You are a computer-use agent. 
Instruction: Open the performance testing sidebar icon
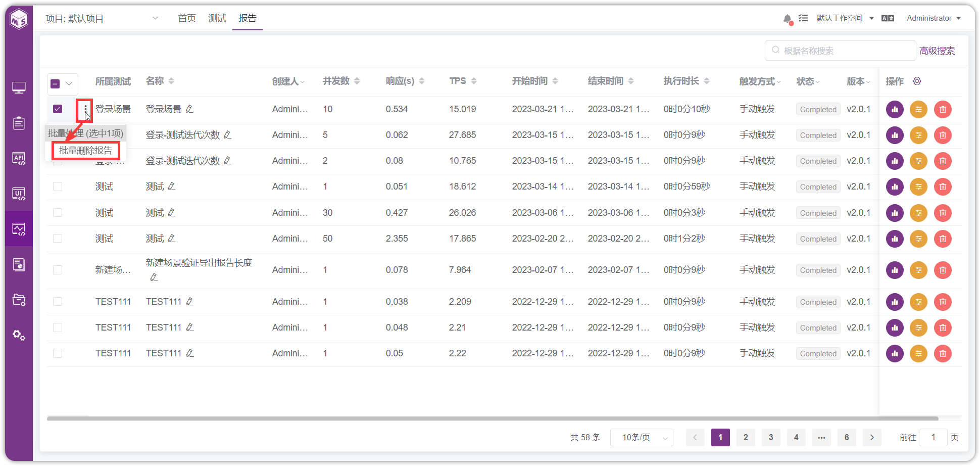click(19, 229)
